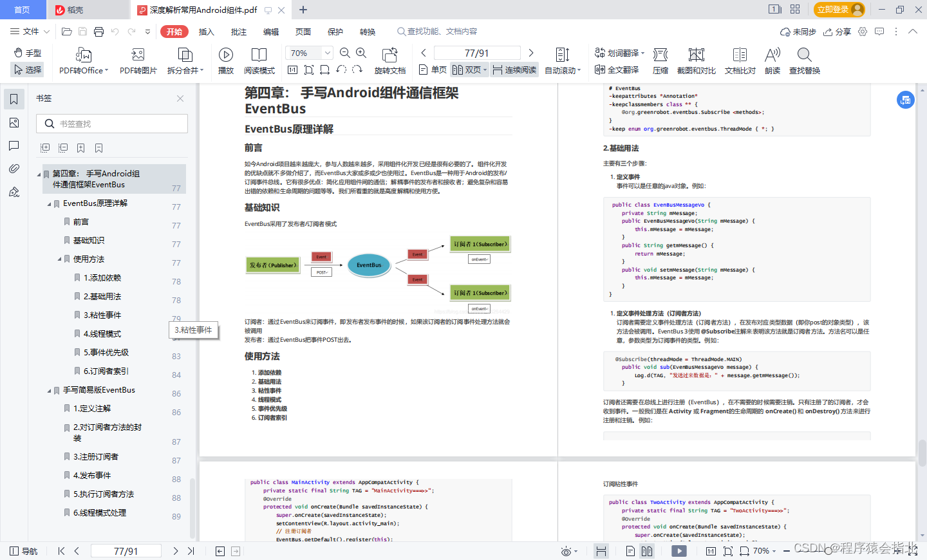The image size is (927, 560).
Task: Zoom in with the plus magnifier
Action: pyautogui.click(x=361, y=53)
